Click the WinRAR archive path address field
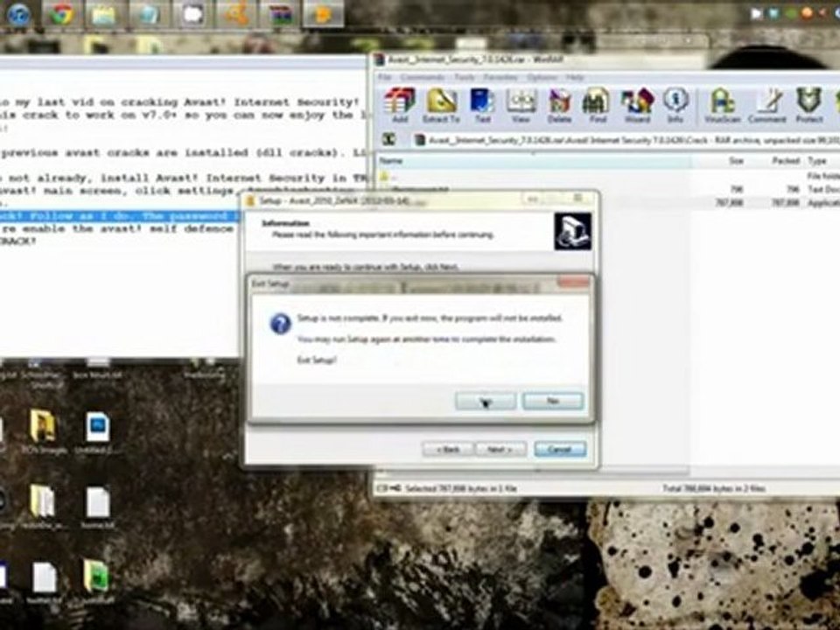The width and height of the screenshot is (840, 630). click(626, 140)
